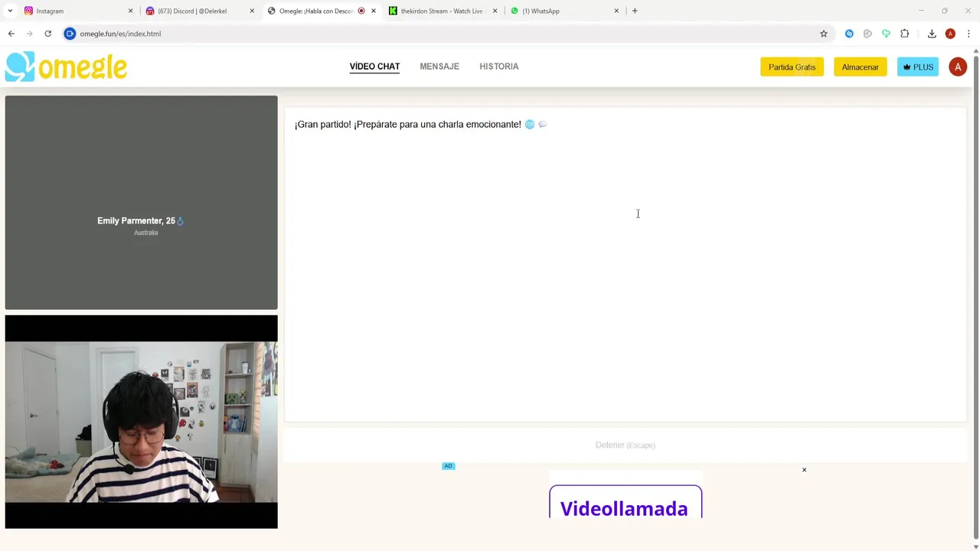Viewport: 980px width, 551px height.
Task: Go back to previous page
Action: [11, 34]
